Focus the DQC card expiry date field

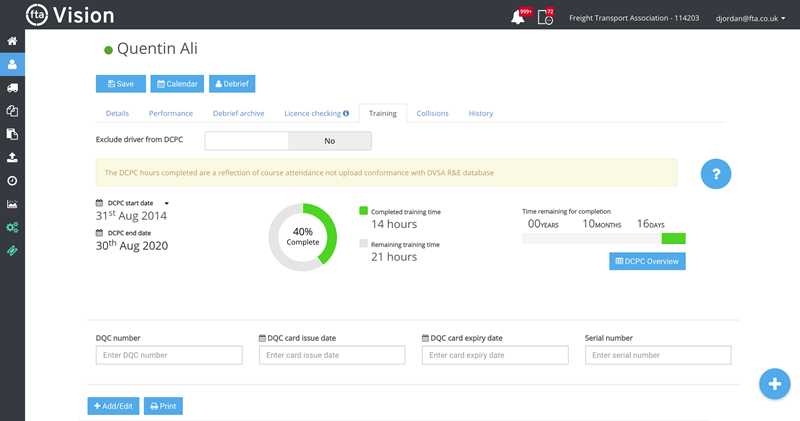(495, 355)
